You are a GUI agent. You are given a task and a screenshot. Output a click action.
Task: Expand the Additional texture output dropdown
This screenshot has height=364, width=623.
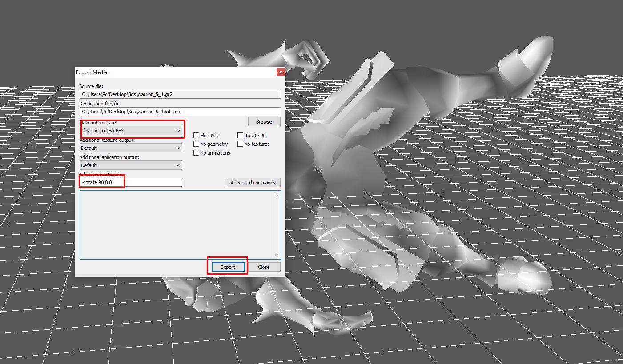tap(131, 148)
